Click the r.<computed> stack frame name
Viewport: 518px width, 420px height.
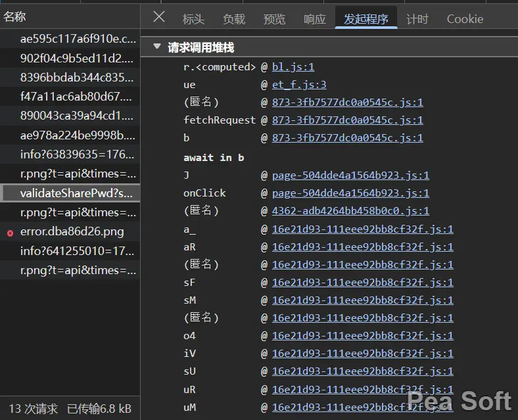220,67
